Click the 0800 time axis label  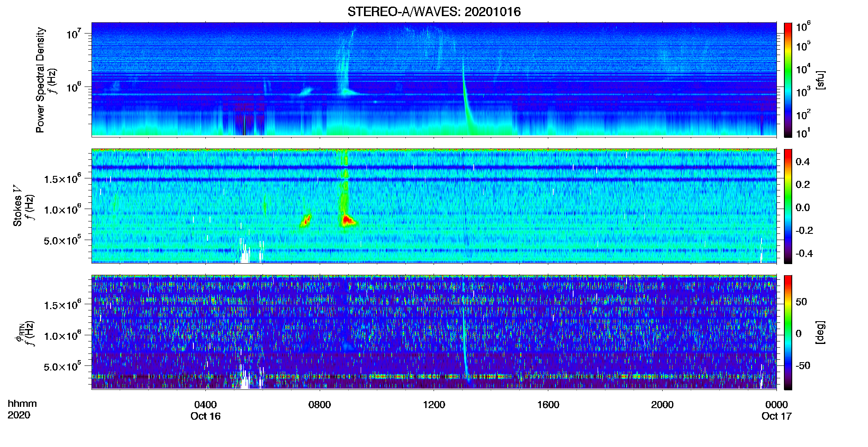(320, 404)
